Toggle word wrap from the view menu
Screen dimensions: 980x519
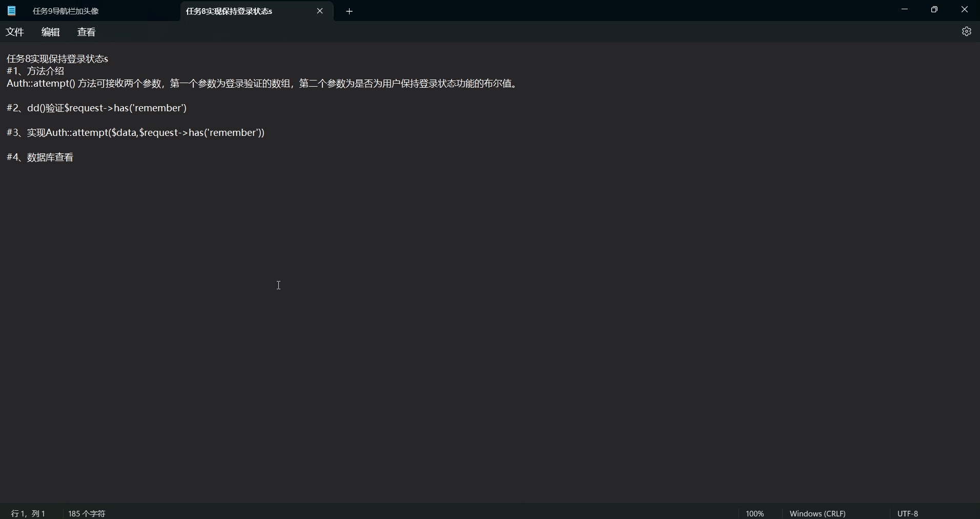(x=86, y=32)
